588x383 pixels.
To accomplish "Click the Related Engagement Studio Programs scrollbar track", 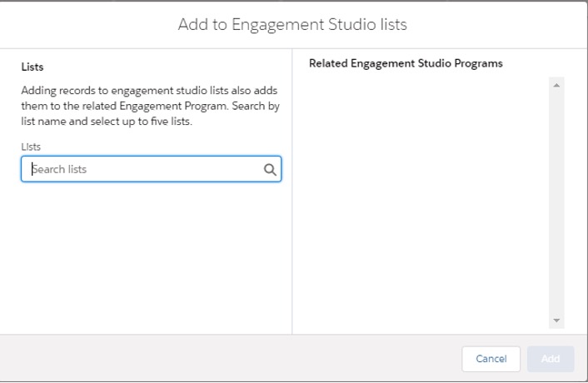I will point(556,203).
